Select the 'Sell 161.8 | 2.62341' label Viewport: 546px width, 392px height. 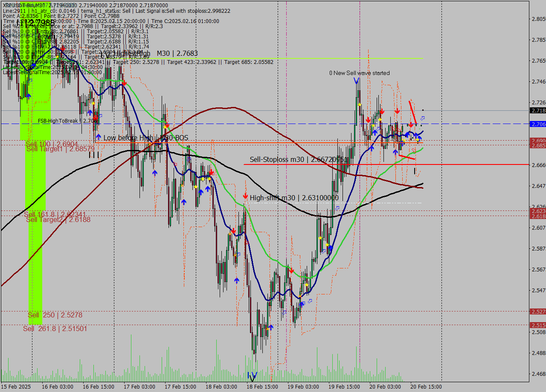coord(55,214)
